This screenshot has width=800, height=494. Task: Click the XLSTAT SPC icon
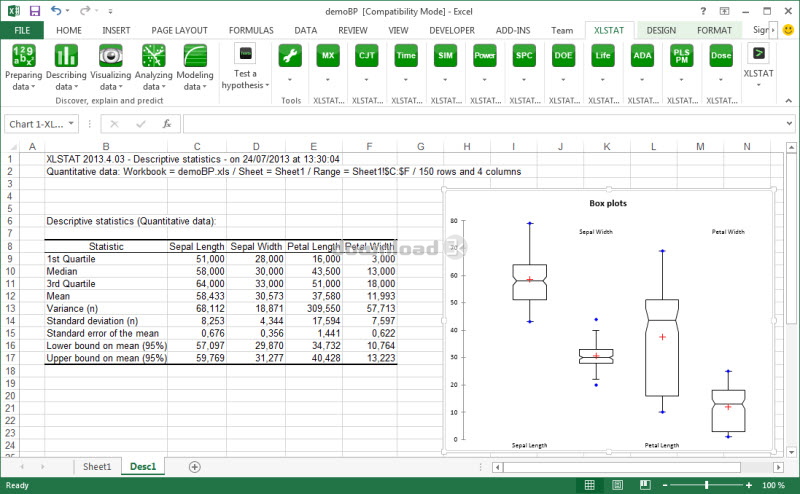pyautogui.click(x=524, y=56)
